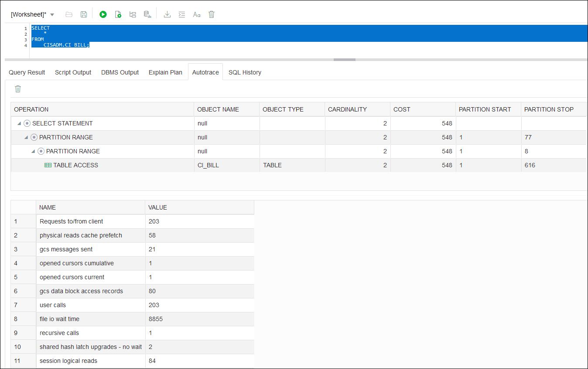Format the SQL code with indent icon
588x369 pixels.
click(181, 14)
